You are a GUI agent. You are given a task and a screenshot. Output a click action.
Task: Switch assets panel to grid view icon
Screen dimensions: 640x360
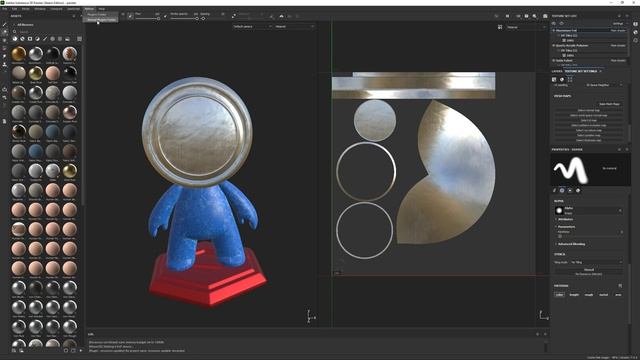(79, 39)
